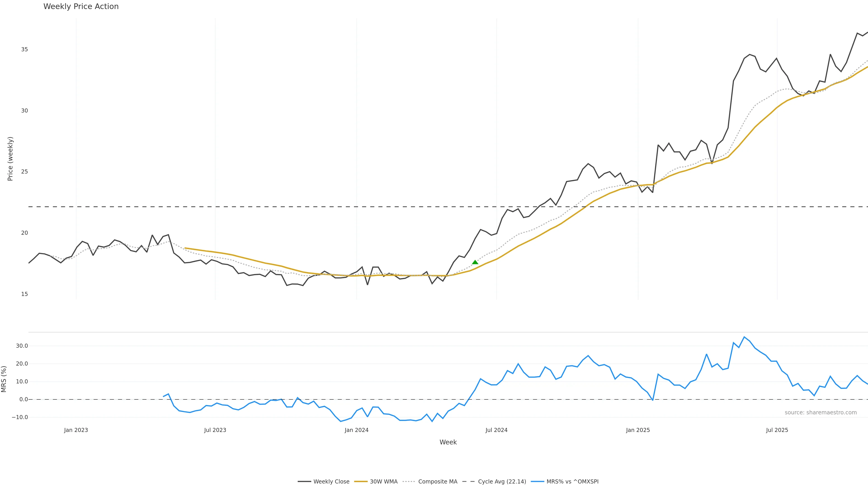This screenshot has width=868, height=488.
Task: Click the Price (weekly) y-axis title
Action: click(10, 159)
